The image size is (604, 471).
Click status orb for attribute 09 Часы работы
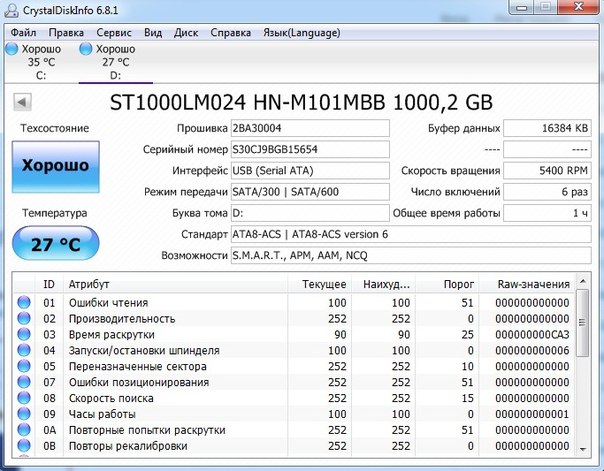point(24,414)
